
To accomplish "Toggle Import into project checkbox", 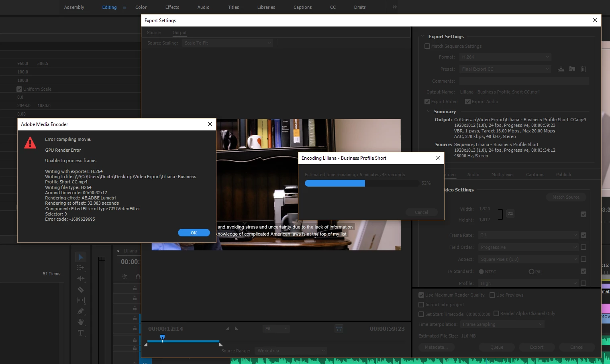I will 421,305.
